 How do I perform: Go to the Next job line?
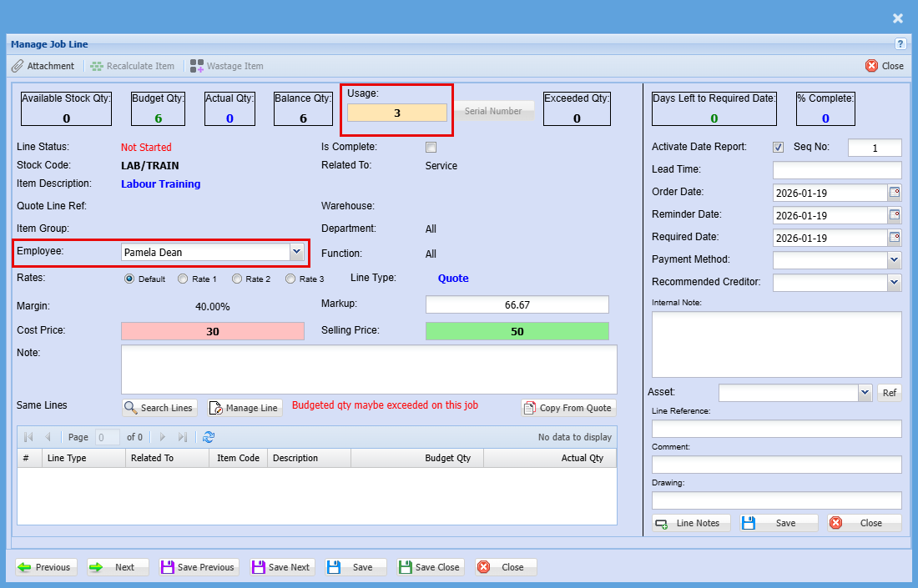[117, 567]
